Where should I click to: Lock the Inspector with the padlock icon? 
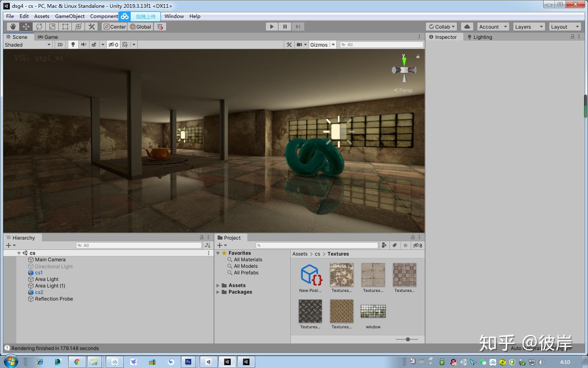point(572,36)
